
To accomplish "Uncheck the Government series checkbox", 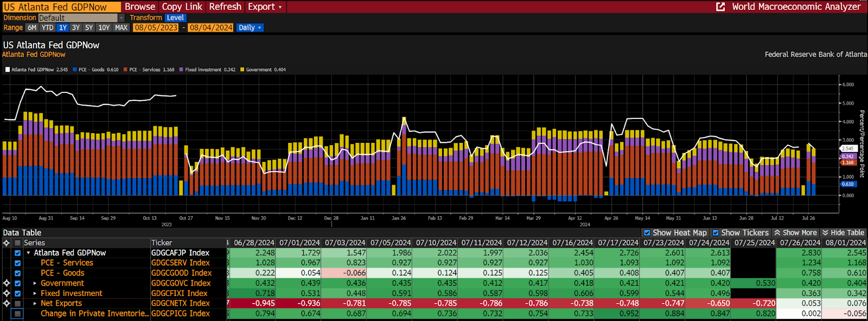I will click(18, 283).
